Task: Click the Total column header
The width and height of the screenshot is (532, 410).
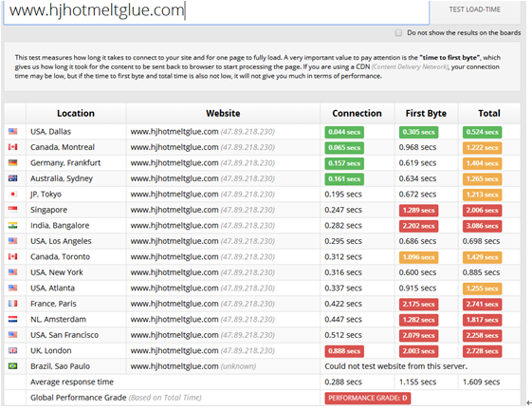Action: pyautogui.click(x=489, y=113)
